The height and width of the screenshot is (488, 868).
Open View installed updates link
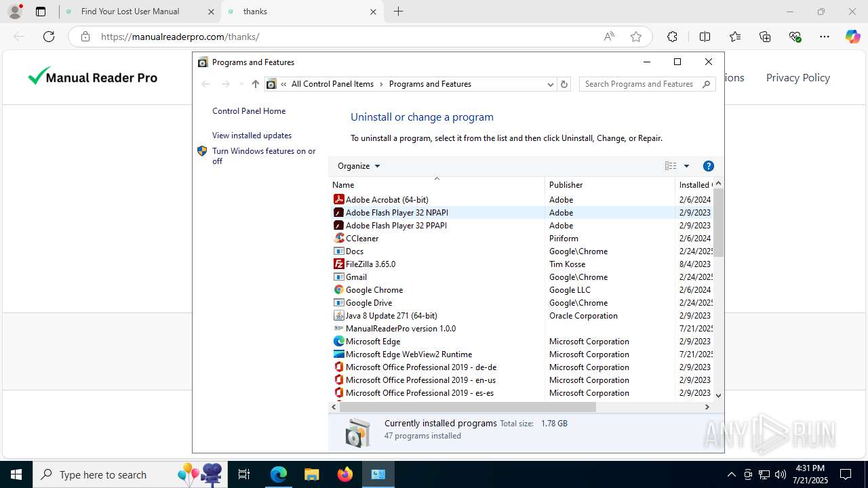(x=252, y=136)
